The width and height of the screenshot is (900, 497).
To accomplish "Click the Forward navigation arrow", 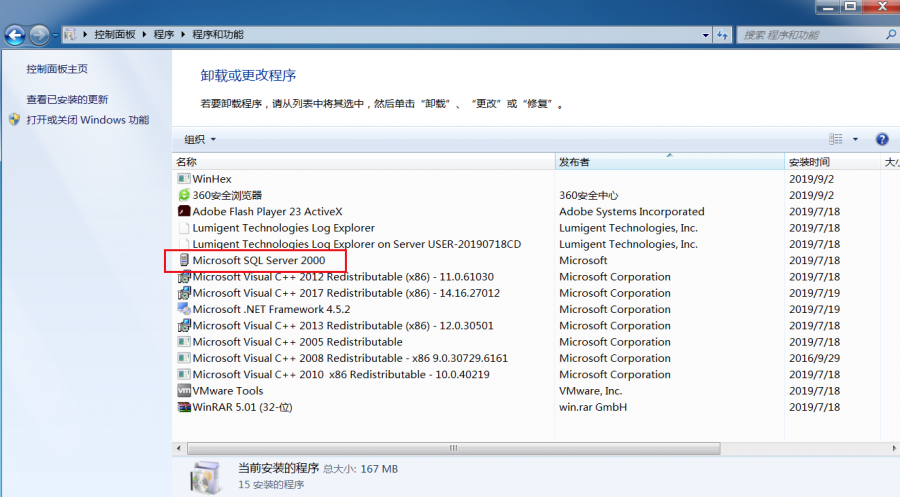I will tap(39, 35).
